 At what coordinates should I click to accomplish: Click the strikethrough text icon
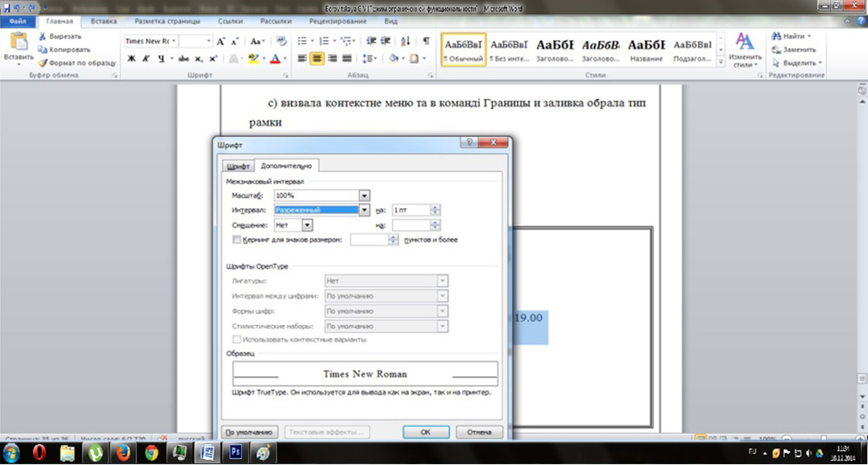click(x=184, y=58)
